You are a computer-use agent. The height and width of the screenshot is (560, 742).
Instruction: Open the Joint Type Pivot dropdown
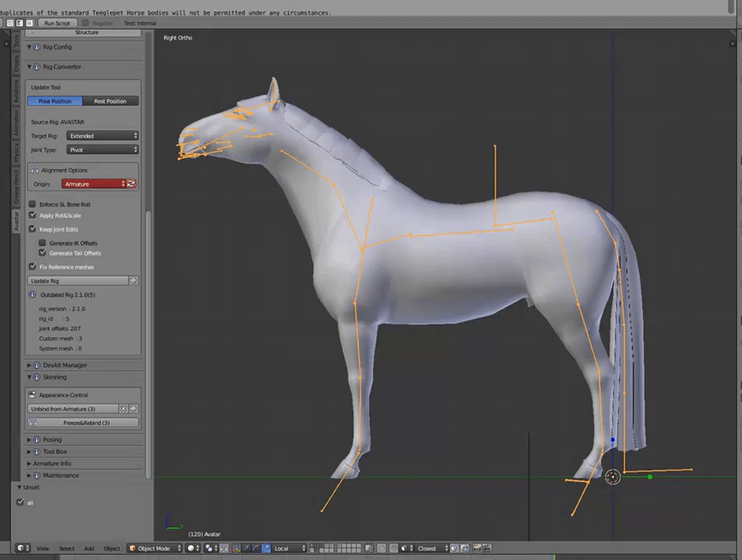point(103,150)
